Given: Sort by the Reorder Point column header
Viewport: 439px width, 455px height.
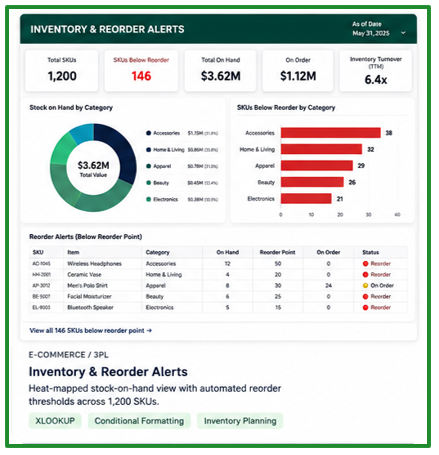Looking at the screenshot, I should coord(278,252).
